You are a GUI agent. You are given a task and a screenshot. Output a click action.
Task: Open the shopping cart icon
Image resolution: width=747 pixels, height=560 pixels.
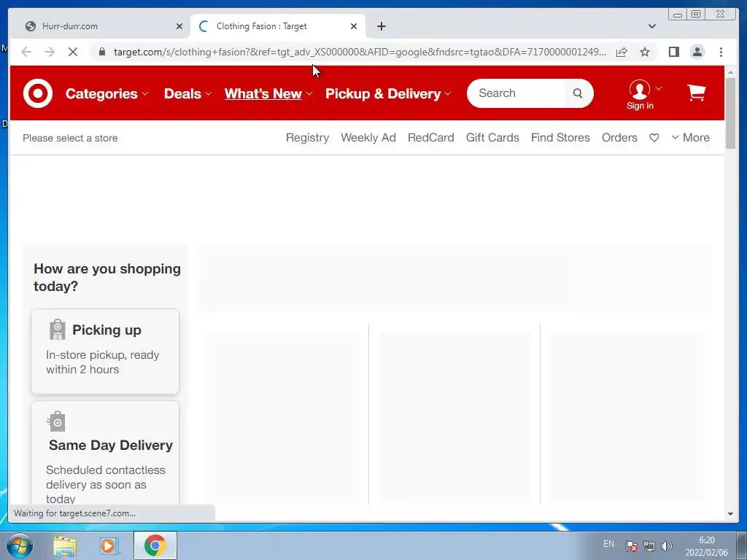(x=697, y=93)
